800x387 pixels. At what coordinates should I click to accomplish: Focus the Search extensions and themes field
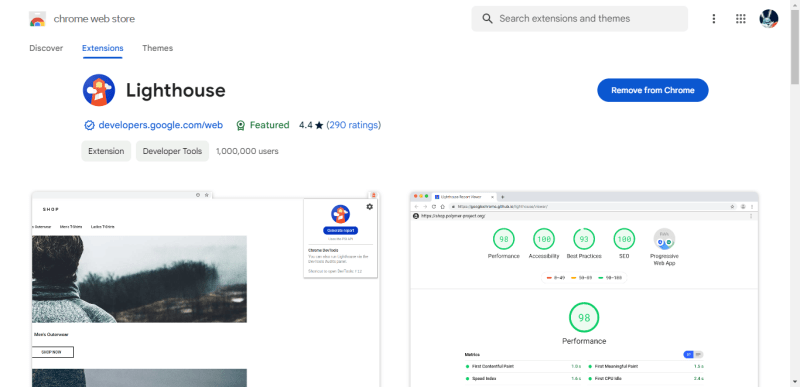580,19
